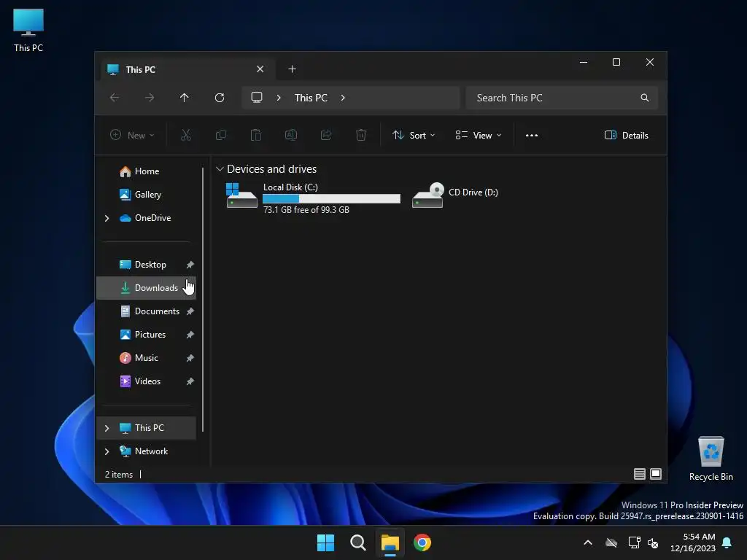Image resolution: width=747 pixels, height=560 pixels.
Task: Open Recycle Bin on desktop
Action: point(711,459)
